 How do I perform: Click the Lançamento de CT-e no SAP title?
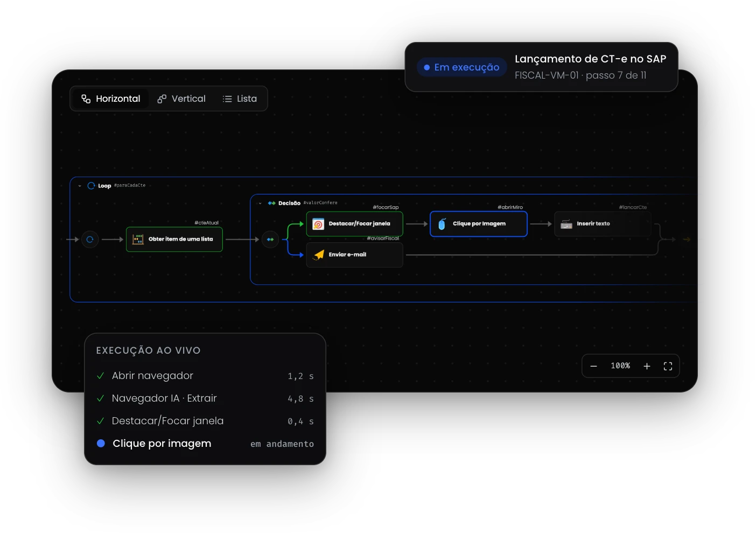pyautogui.click(x=591, y=59)
